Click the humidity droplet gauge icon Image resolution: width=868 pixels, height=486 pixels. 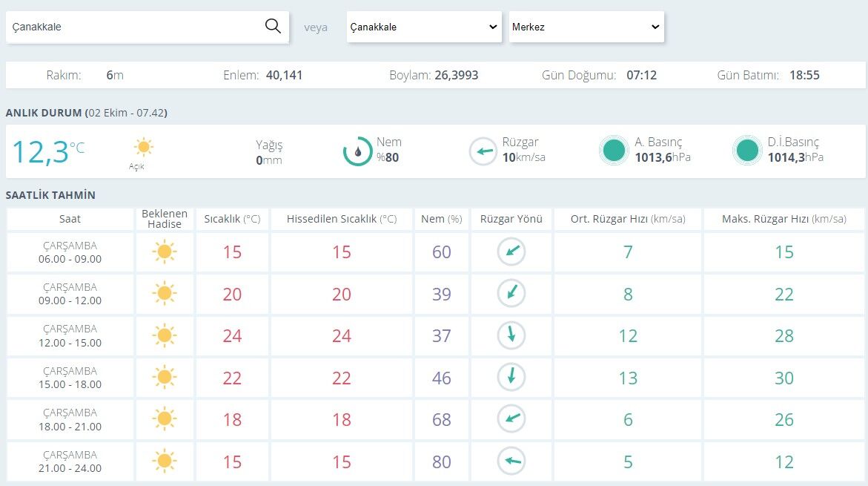tap(357, 151)
